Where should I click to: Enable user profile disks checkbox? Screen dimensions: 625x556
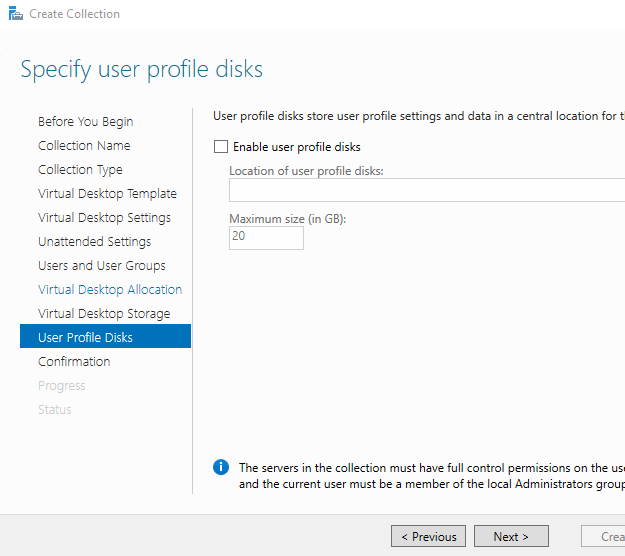[221, 147]
